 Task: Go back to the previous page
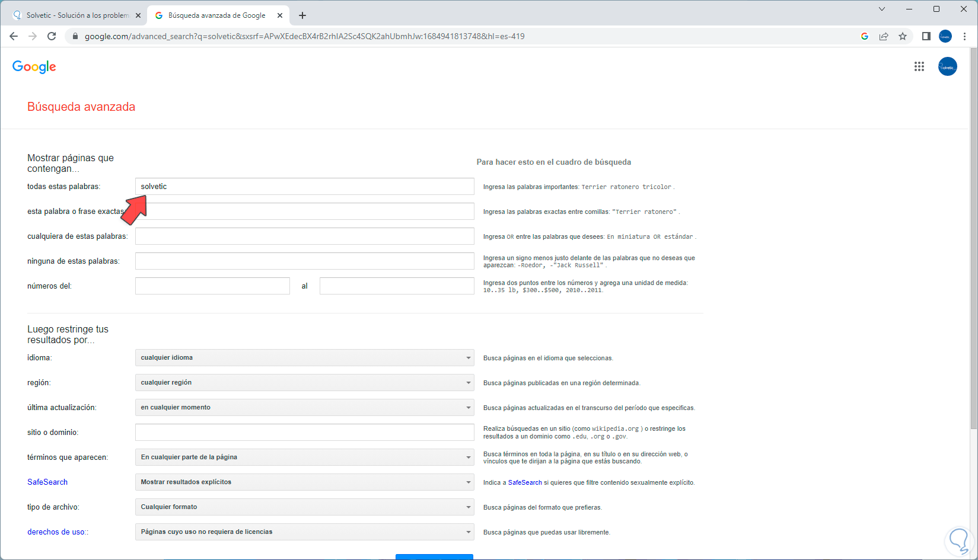click(14, 36)
